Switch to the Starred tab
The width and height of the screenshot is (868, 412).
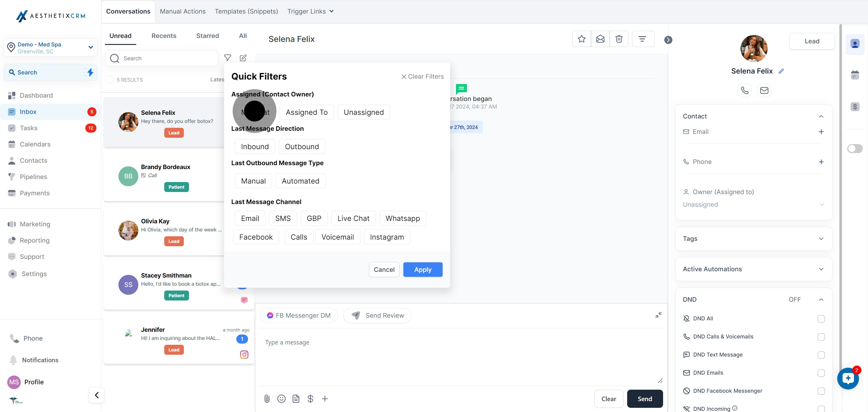207,36
